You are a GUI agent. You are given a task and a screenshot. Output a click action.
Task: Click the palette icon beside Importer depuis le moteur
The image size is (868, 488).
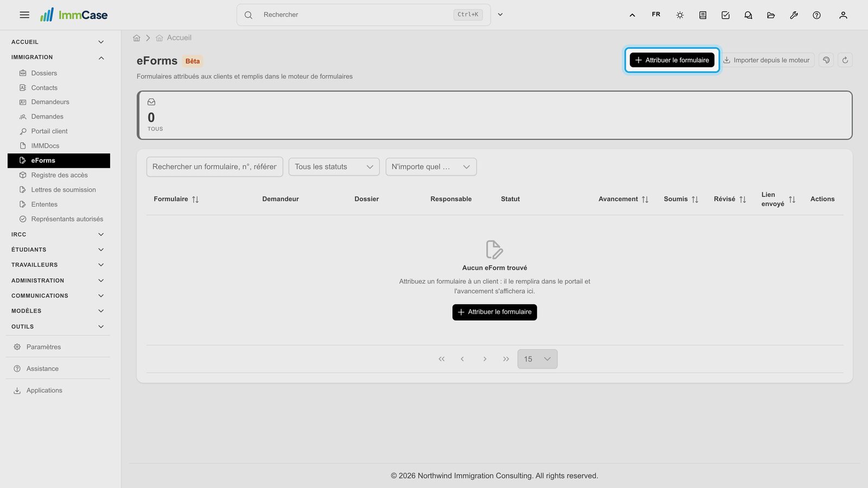[x=826, y=60]
